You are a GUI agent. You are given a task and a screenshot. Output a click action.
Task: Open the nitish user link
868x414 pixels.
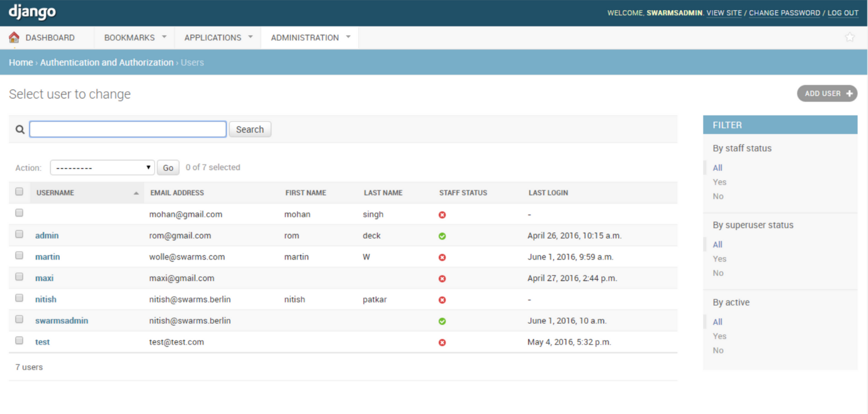click(46, 300)
